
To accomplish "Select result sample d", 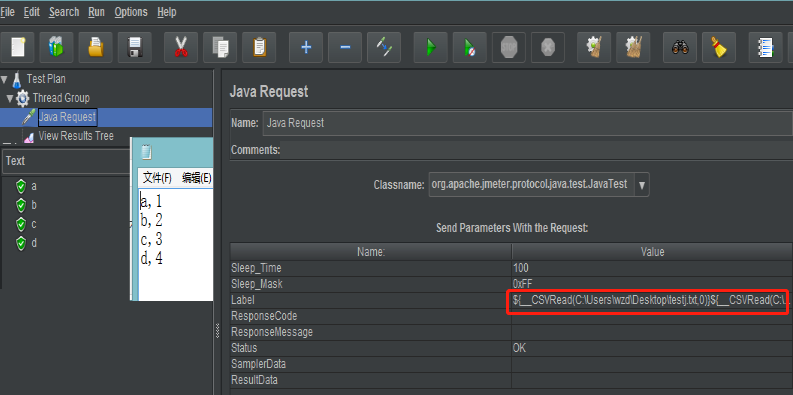I will pyautogui.click(x=34, y=243).
